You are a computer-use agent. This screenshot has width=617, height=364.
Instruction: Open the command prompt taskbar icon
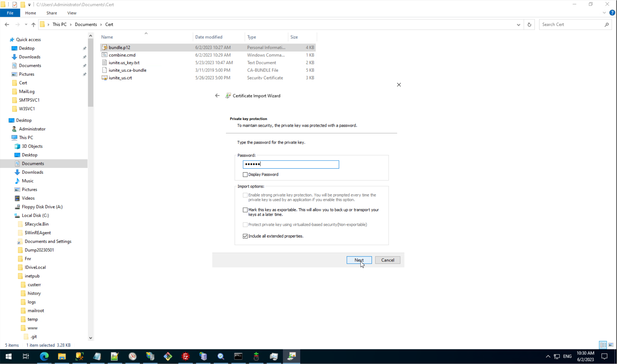[x=238, y=357]
